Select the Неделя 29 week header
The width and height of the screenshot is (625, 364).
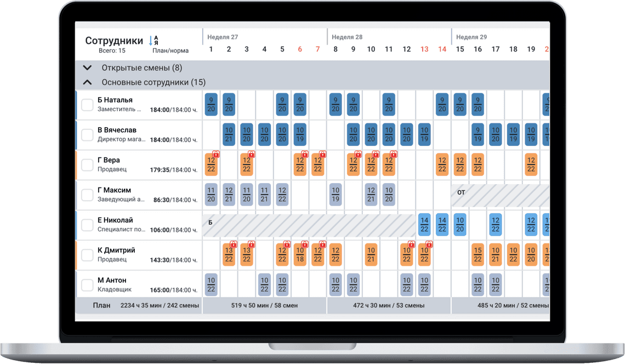click(471, 37)
